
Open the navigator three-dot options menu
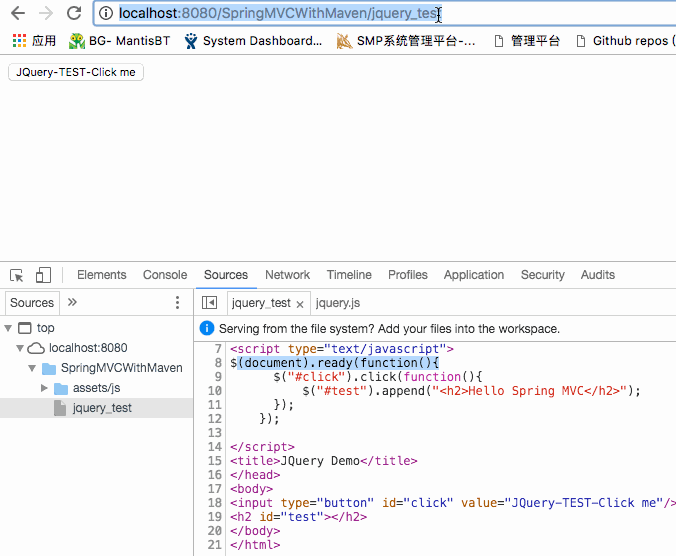click(x=177, y=303)
